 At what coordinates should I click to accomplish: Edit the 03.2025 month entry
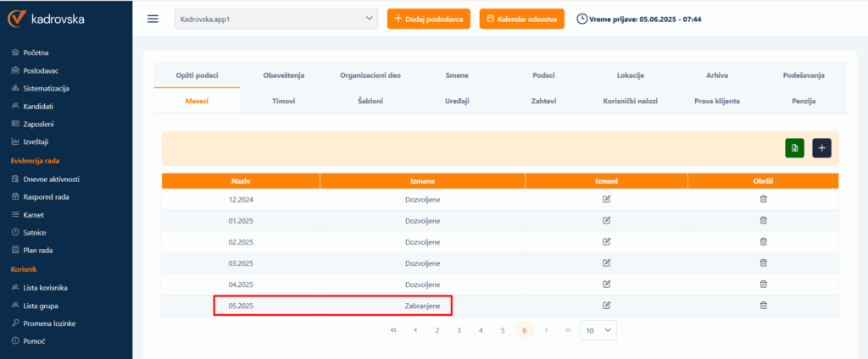pyautogui.click(x=606, y=262)
